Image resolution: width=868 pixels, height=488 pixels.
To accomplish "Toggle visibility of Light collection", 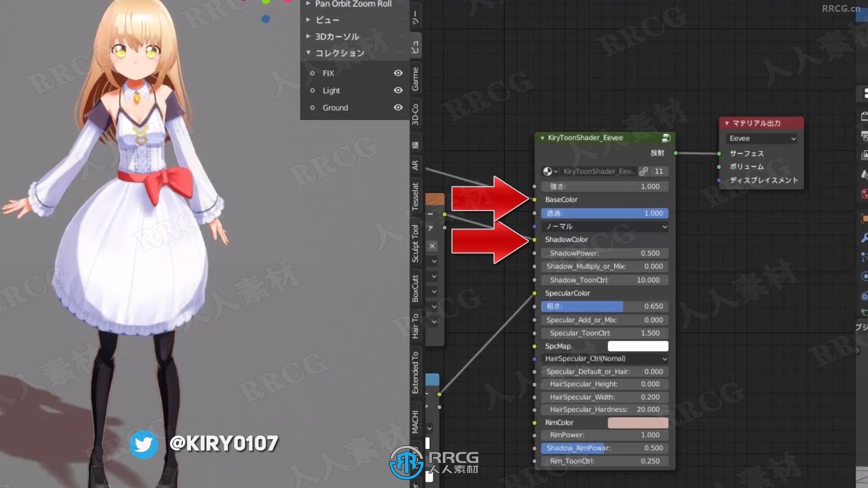I will click(x=398, y=90).
